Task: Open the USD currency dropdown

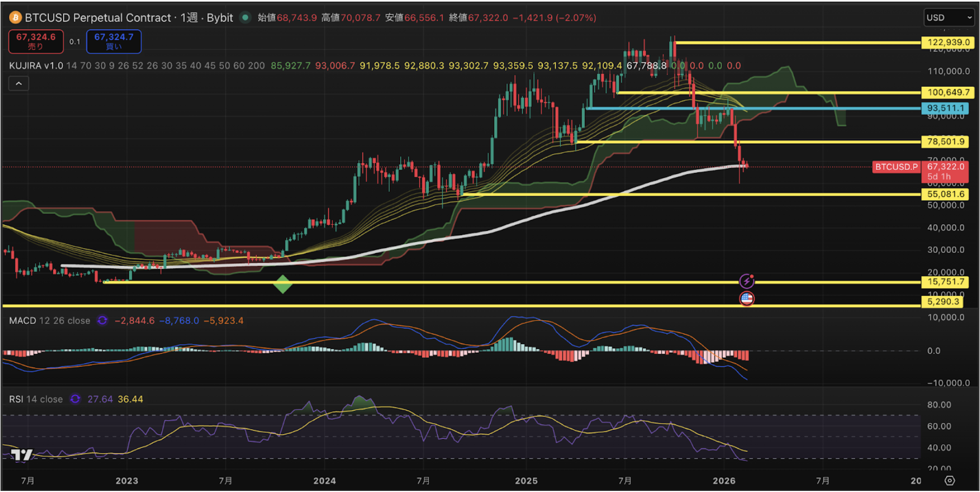Action: pyautogui.click(x=949, y=18)
